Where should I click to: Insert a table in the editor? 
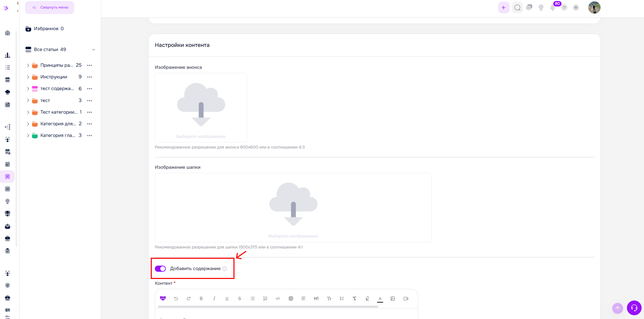click(x=291, y=298)
